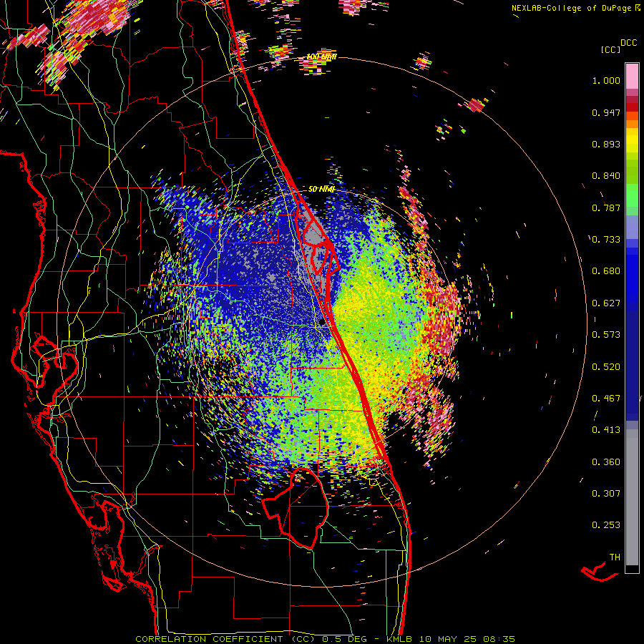The image size is (644, 644).
Task: Click the gray low-value segment of color bar
Action: click(x=632, y=497)
